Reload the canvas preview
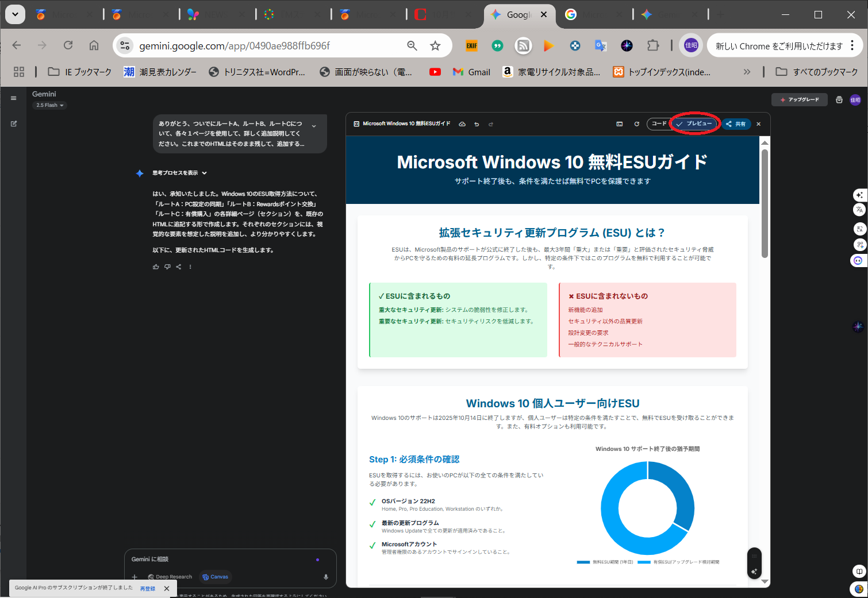The height and width of the screenshot is (598, 868). click(x=636, y=124)
